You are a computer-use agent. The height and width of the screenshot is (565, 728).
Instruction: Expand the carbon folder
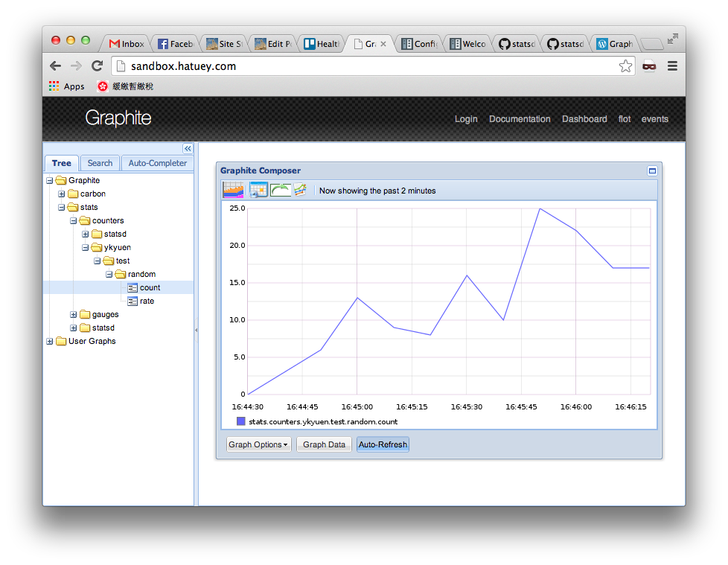point(62,194)
